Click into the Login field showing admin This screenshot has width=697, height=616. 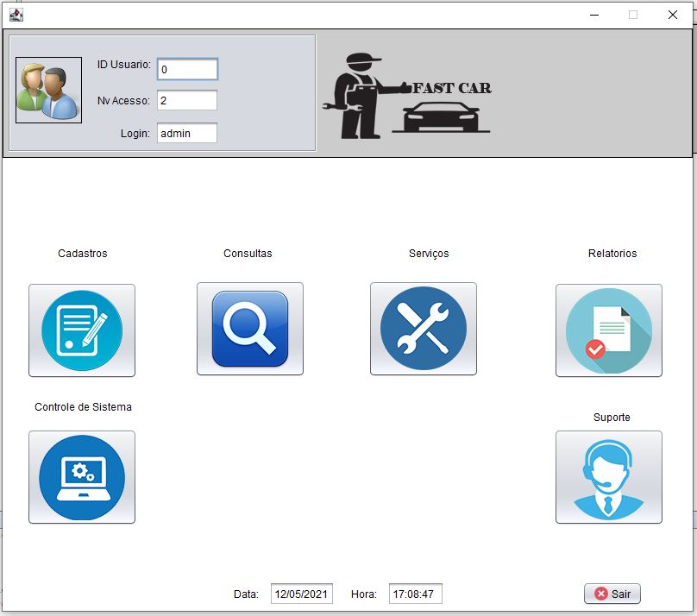tap(187, 133)
